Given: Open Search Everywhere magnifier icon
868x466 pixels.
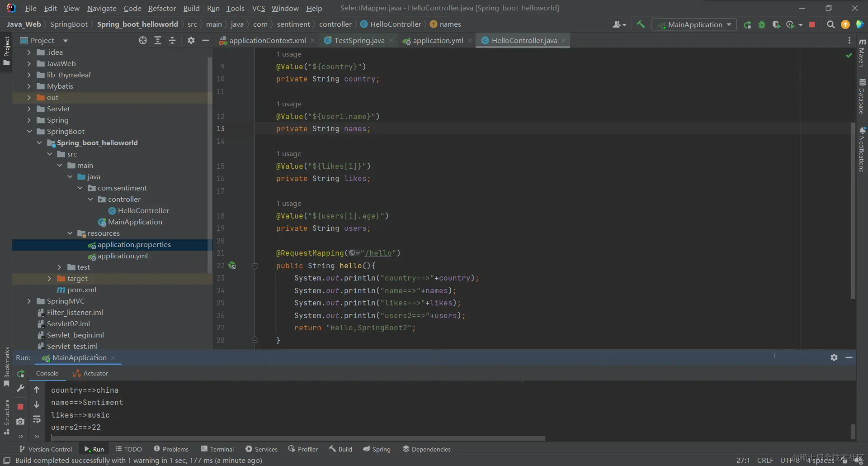Looking at the screenshot, I should tap(830, 24).
